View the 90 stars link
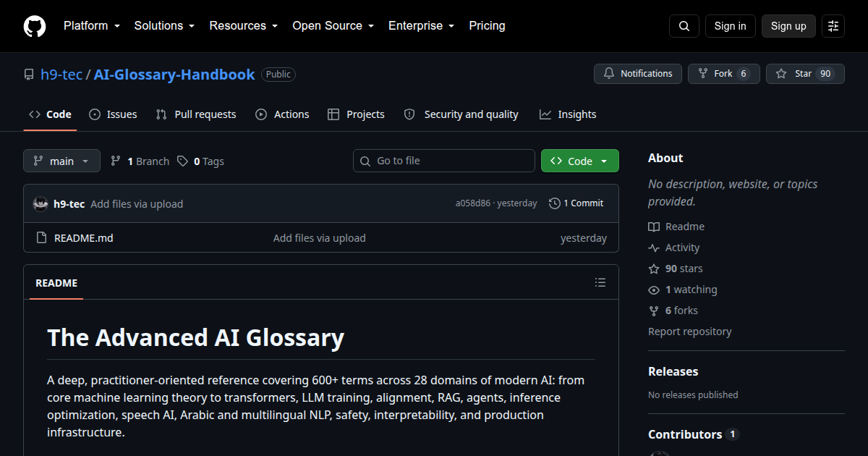The image size is (868, 456). 676,269
